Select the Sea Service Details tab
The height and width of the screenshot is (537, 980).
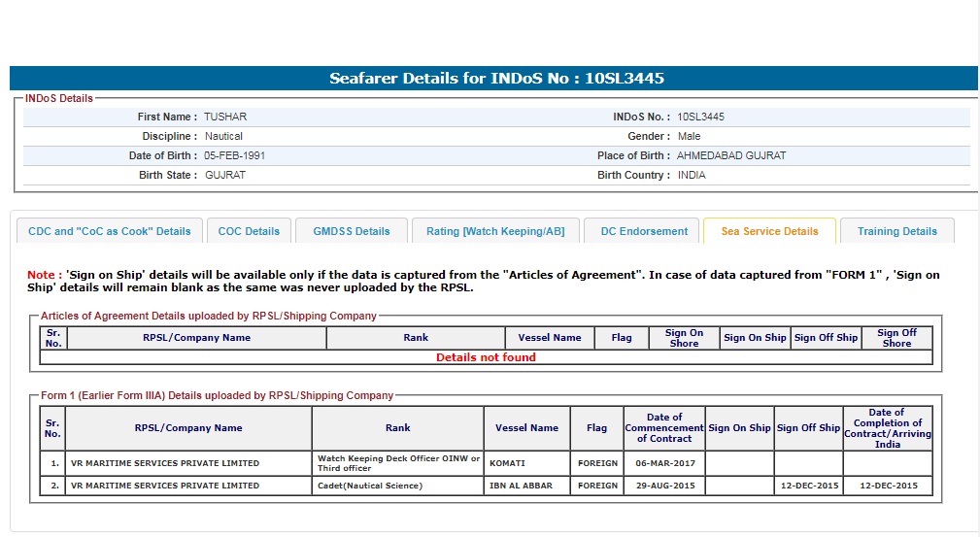point(769,231)
